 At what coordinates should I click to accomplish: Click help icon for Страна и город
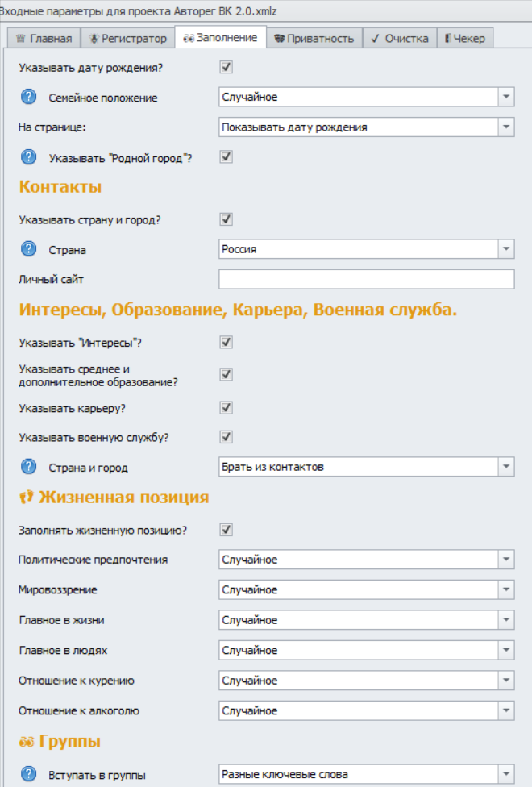point(30,464)
